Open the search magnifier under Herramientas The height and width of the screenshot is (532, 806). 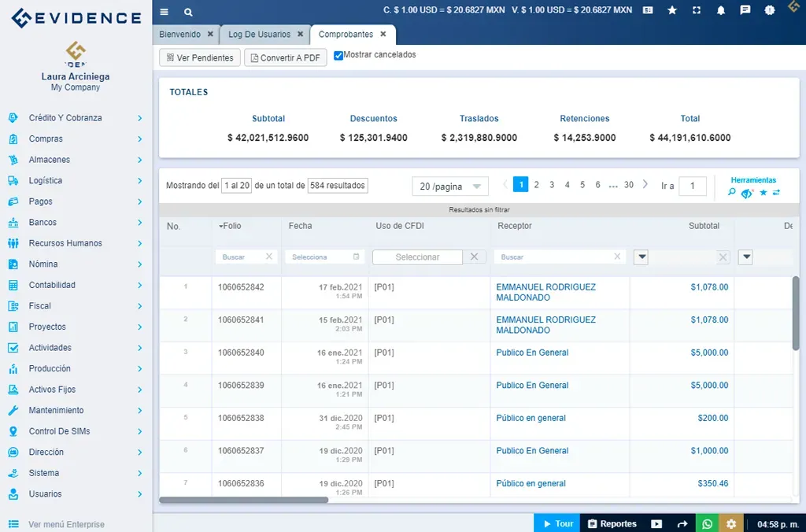point(732,193)
